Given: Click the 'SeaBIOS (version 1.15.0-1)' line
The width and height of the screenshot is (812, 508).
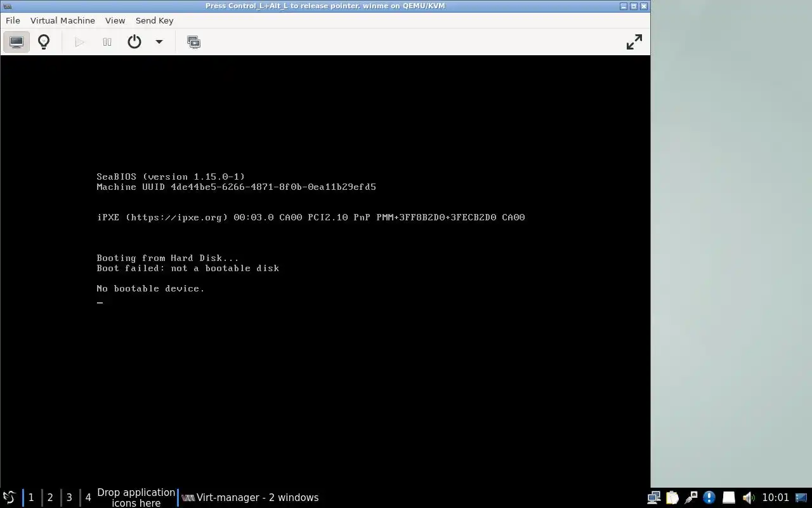Looking at the screenshot, I should click(171, 177).
